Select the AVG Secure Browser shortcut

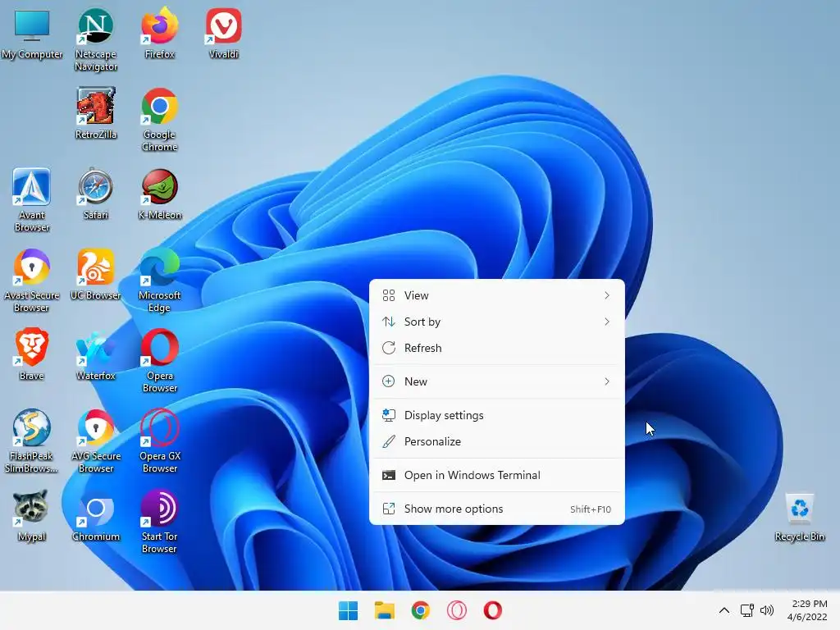click(96, 441)
